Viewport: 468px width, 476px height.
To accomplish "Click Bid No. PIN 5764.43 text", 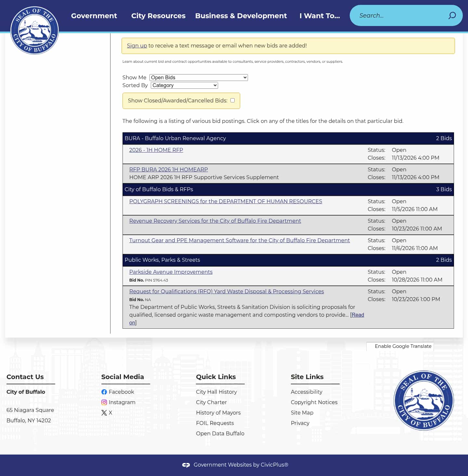I will (149, 280).
